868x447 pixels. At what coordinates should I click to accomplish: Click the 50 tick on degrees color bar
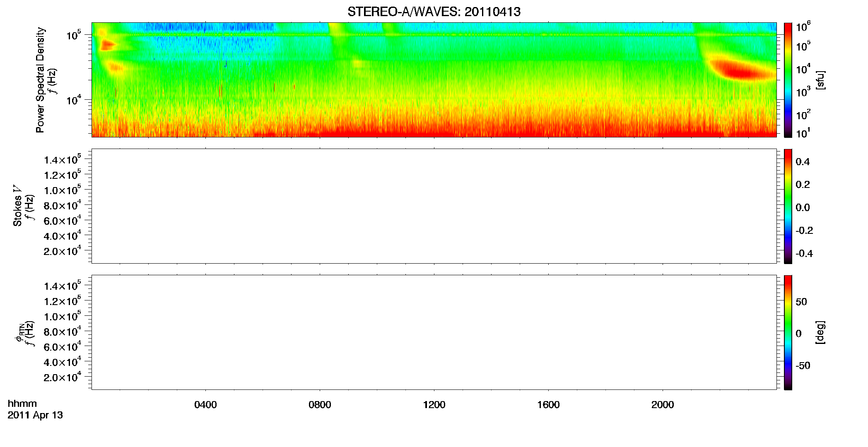(x=801, y=302)
